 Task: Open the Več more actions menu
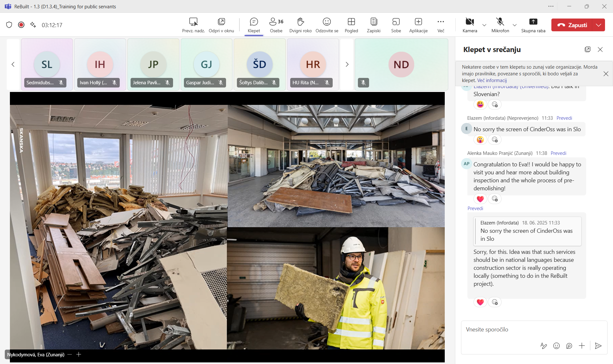click(441, 25)
